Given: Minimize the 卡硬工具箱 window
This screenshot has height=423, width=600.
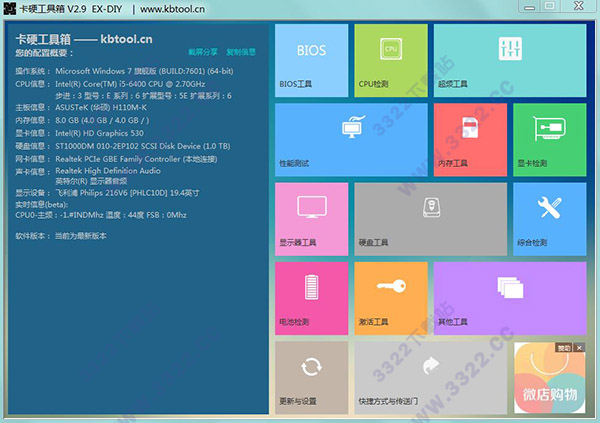Looking at the screenshot, I should (530, 7).
